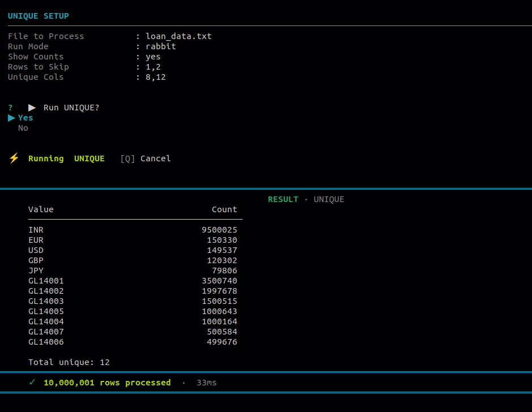This screenshot has height=412, width=532.
Task: Click the white arrow before Run UNIQUE?
Action: 32,108
